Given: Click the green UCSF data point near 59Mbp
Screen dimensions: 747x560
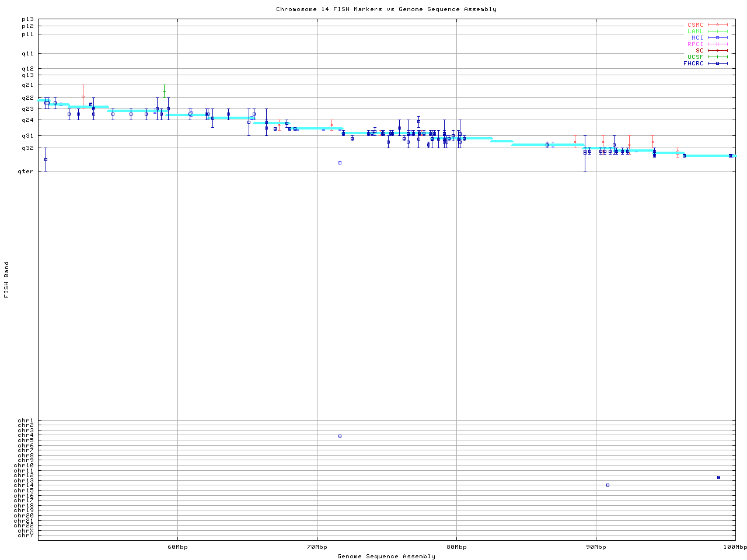Looking at the screenshot, I should (x=164, y=92).
